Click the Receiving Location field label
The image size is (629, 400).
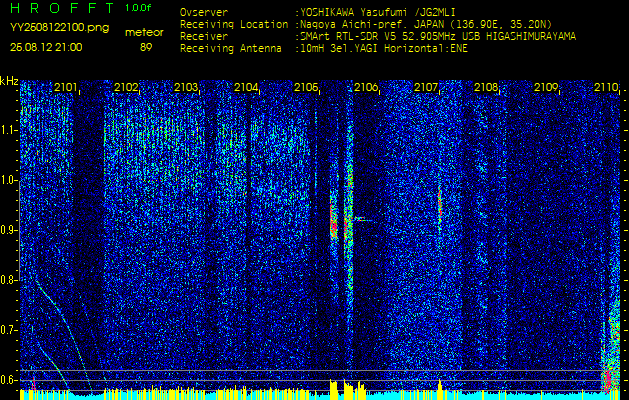tap(234, 24)
